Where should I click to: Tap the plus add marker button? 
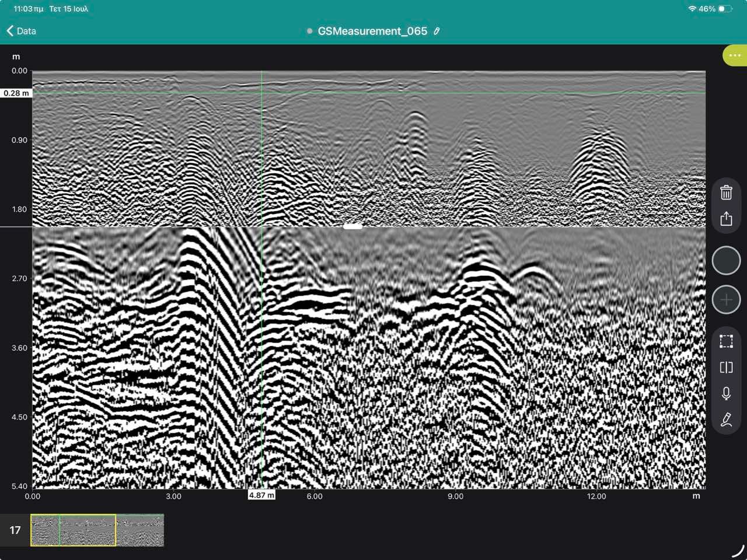(726, 300)
